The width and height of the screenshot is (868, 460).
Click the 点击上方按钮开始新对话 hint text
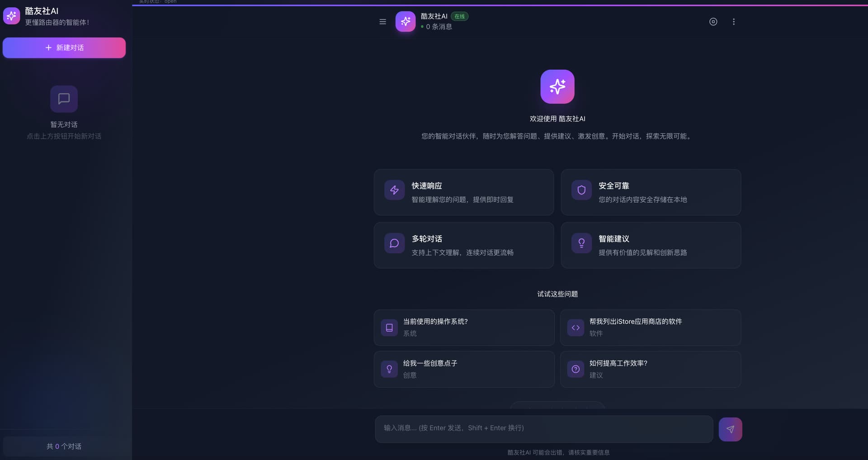[64, 136]
